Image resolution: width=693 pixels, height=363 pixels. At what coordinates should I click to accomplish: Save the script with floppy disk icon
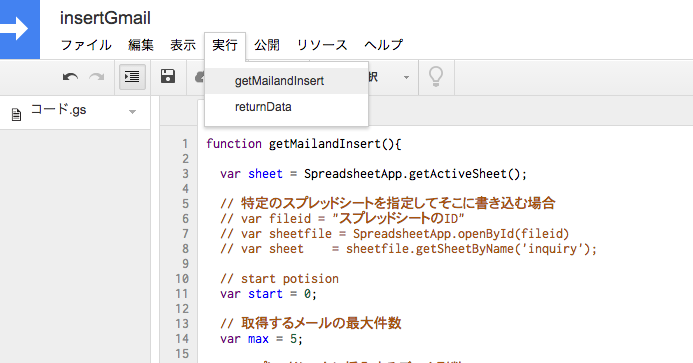pyautogui.click(x=168, y=76)
